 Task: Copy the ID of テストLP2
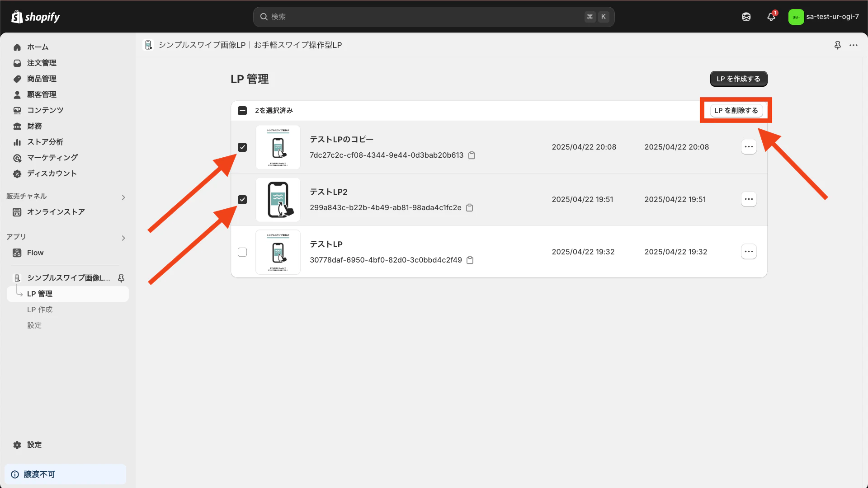(x=470, y=208)
